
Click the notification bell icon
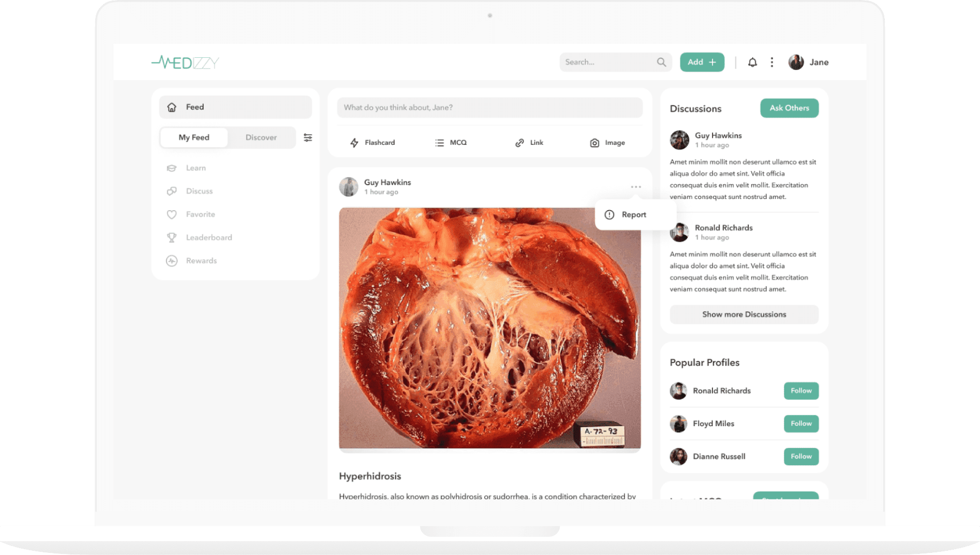(x=752, y=62)
